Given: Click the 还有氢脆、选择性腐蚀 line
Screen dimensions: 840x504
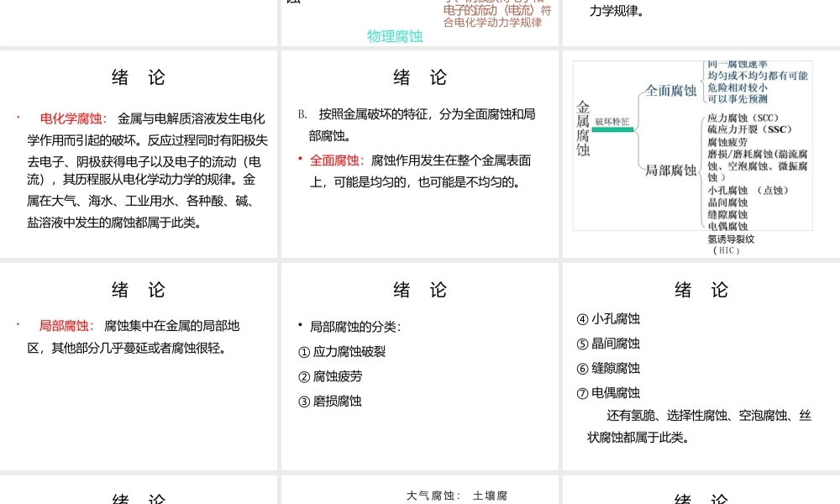Looking at the screenshot, I should (x=709, y=415).
